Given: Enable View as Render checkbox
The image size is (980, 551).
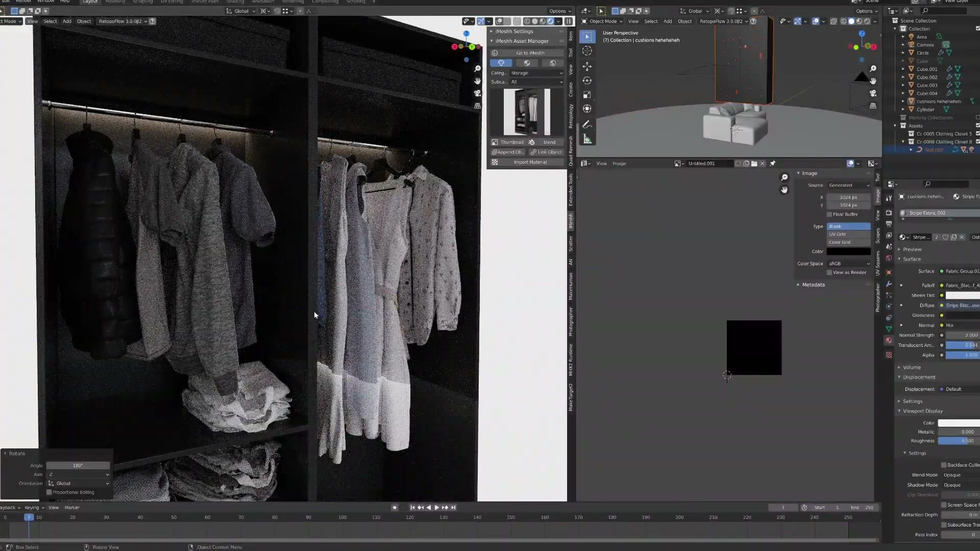Looking at the screenshot, I should click(829, 272).
